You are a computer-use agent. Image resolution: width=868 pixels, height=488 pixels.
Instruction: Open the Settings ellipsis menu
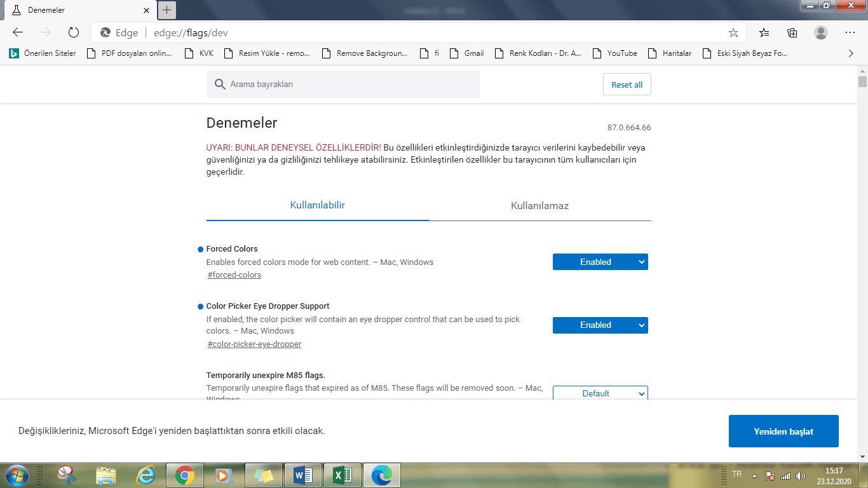click(850, 32)
